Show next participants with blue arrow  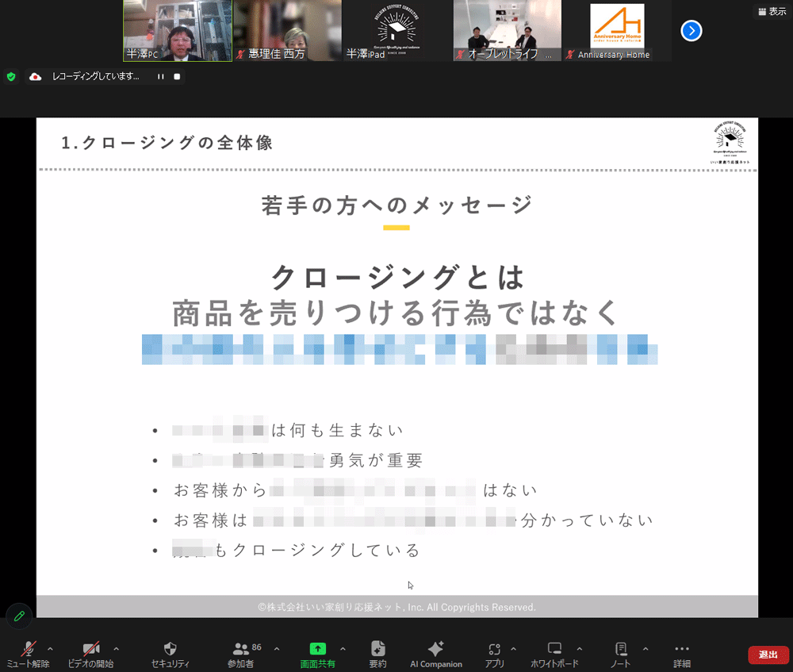(691, 31)
